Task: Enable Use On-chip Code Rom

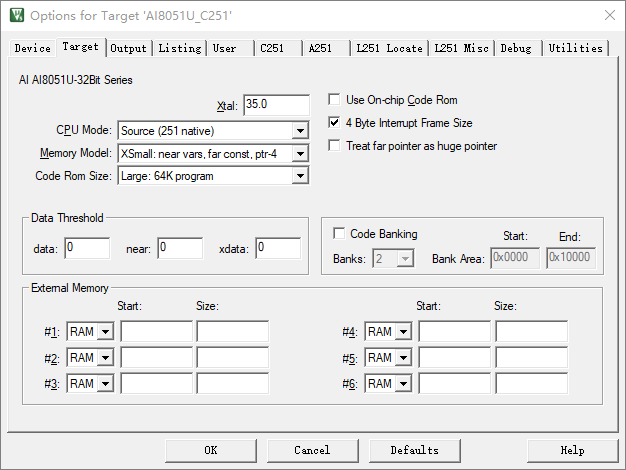Action: 334,99
